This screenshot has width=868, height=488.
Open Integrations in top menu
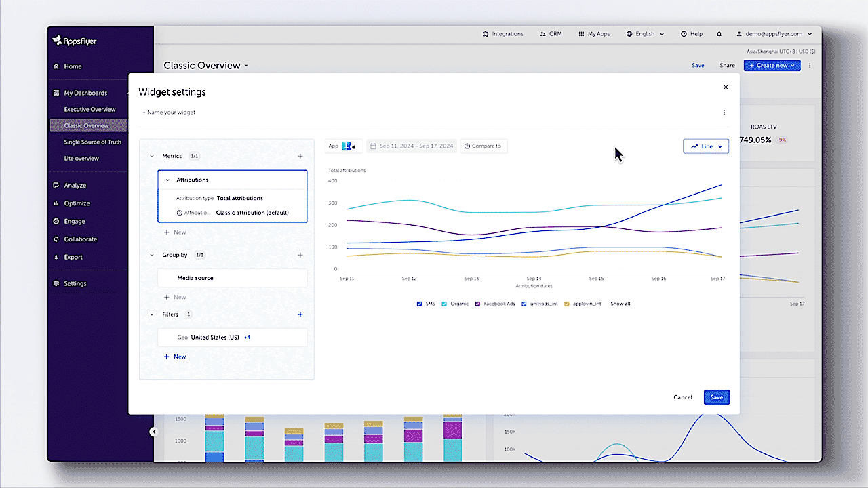502,34
